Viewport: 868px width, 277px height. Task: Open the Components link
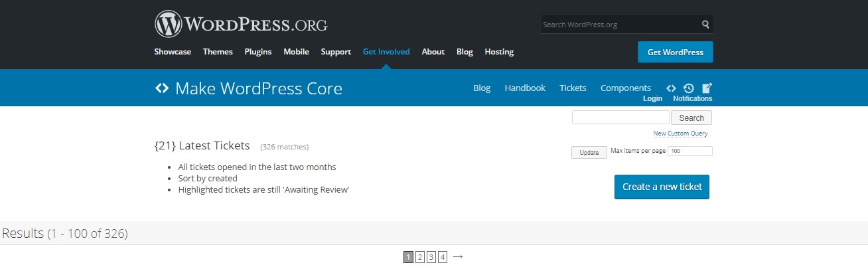(x=625, y=88)
